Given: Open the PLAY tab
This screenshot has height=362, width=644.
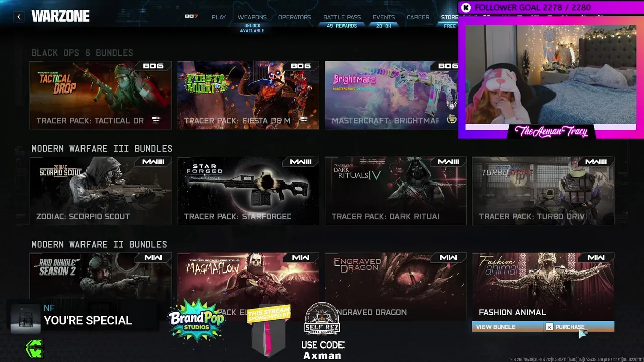Looking at the screenshot, I should point(219,17).
